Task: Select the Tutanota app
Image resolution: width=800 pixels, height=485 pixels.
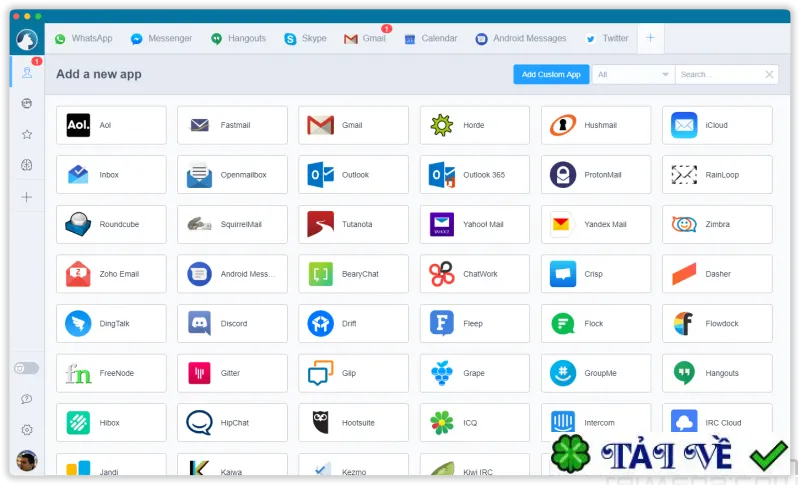Action: tap(354, 224)
